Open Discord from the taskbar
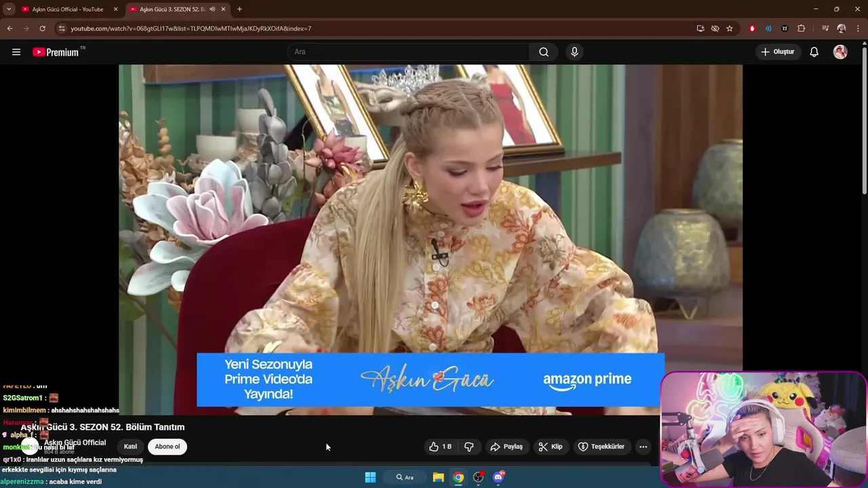The height and width of the screenshot is (488, 868). 498,477
